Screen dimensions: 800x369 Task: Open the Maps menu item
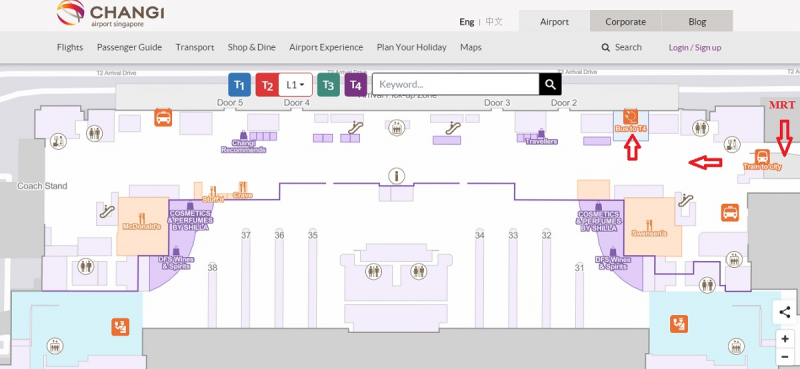[x=471, y=47]
